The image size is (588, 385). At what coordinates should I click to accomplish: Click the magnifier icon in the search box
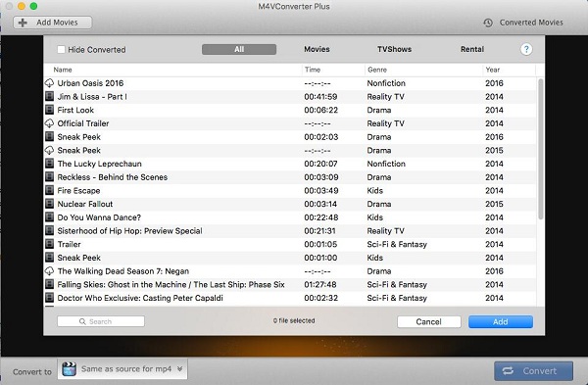[x=82, y=321]
